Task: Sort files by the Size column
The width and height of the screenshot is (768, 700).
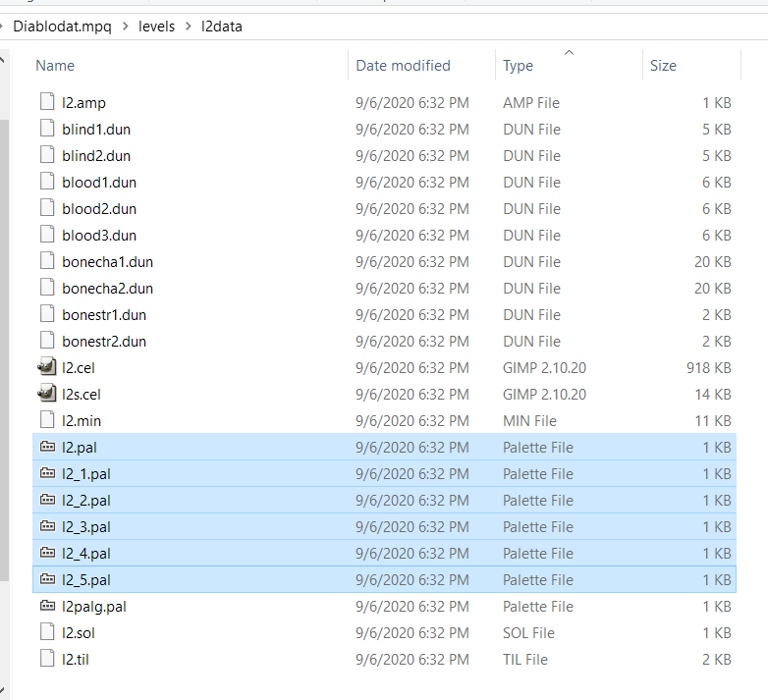Action: [663, 66]
